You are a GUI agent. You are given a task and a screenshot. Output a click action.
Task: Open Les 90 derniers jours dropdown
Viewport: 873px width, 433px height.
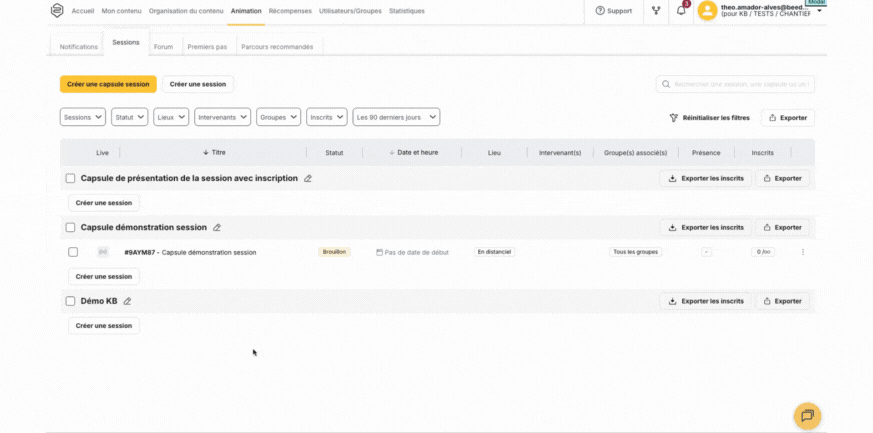pyautogui.click(x=397, y=117)
